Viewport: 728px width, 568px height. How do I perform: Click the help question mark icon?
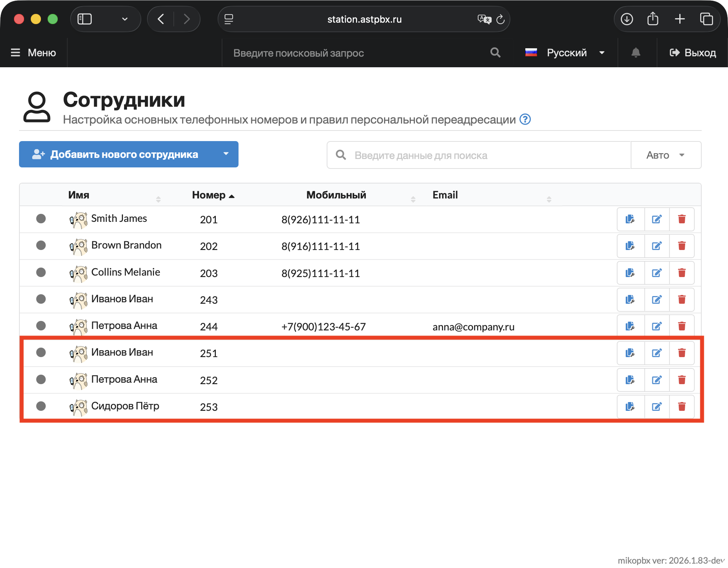(525, 120)
